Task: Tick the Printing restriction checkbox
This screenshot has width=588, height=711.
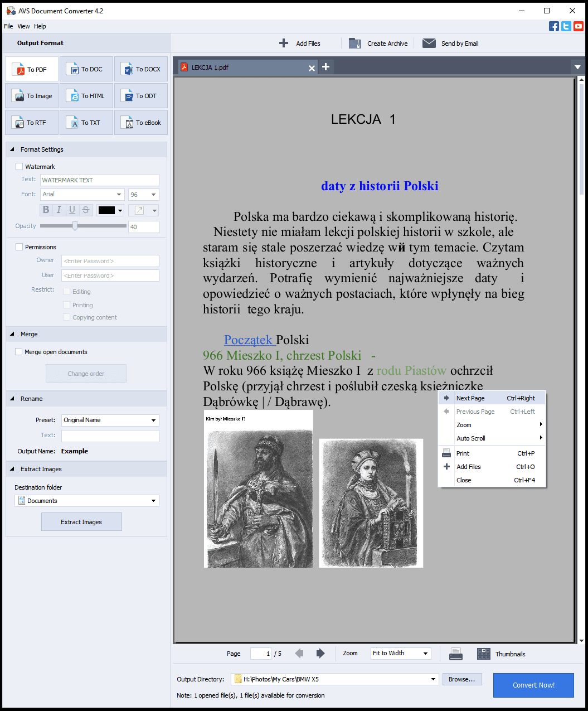Action: tap(67, 304)
